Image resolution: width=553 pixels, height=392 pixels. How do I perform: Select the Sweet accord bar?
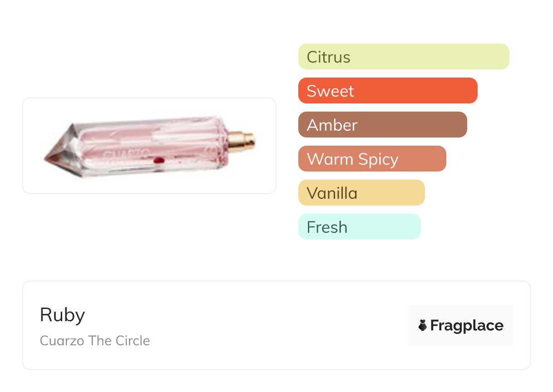coord(387,91)
